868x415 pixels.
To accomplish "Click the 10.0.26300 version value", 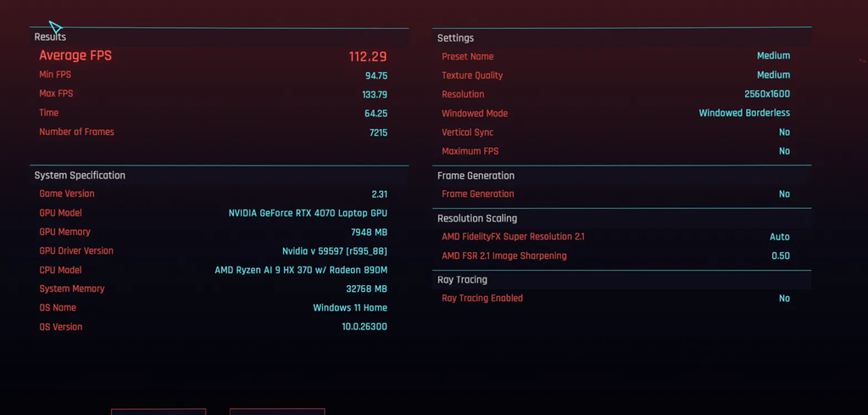I will (x=364, y=328).
